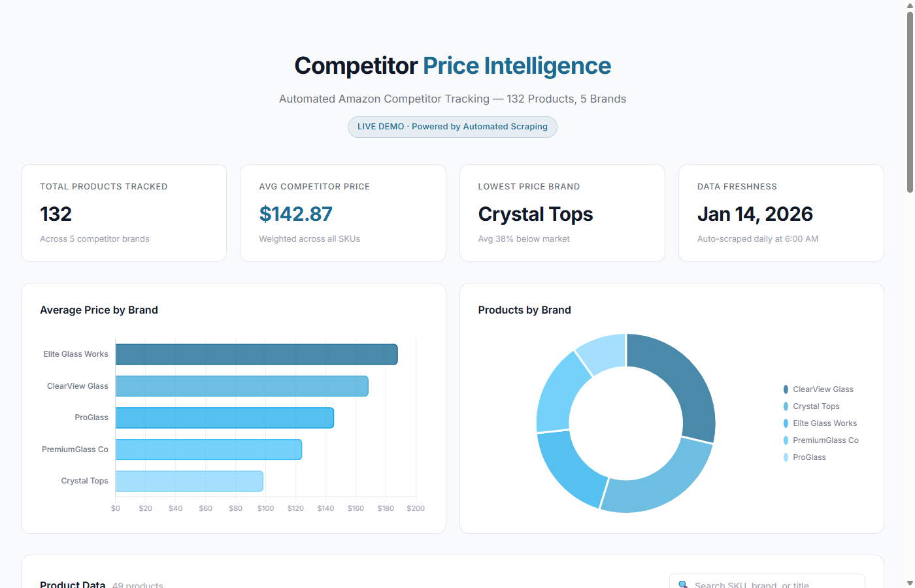Click the Avg Competitor Price card

tap(342, 212)
